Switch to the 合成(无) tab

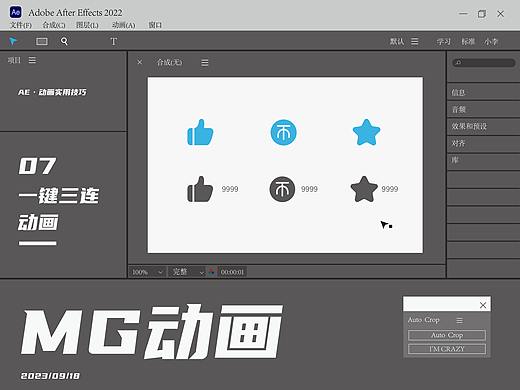click(x=170, y=62)
